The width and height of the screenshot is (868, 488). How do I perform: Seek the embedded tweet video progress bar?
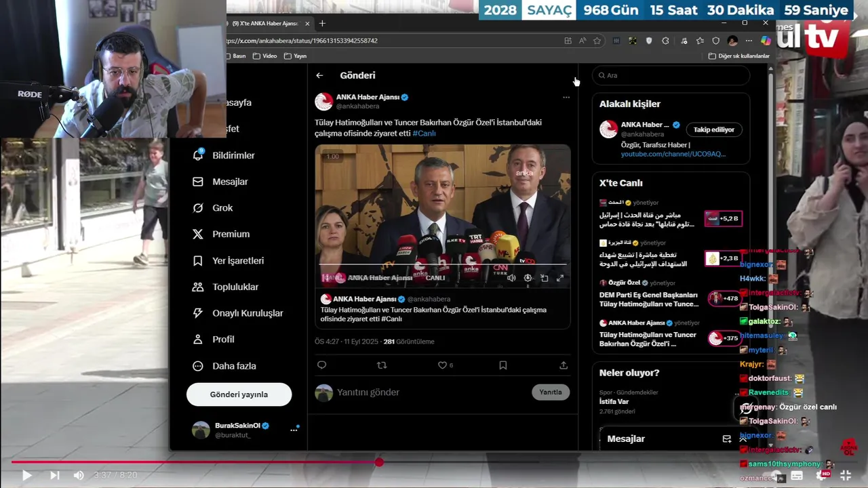[443, 264]
